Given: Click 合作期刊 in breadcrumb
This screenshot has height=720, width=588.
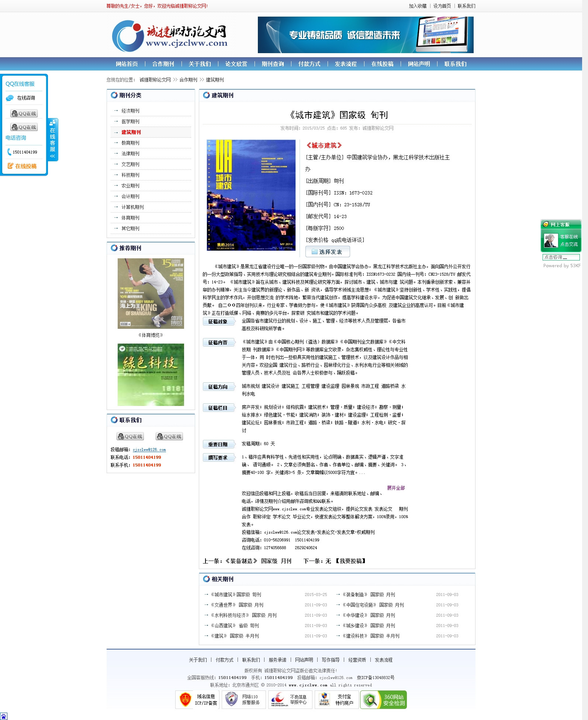Looking at the screenshot, I should pyautogui.click(x=188, y=80).
